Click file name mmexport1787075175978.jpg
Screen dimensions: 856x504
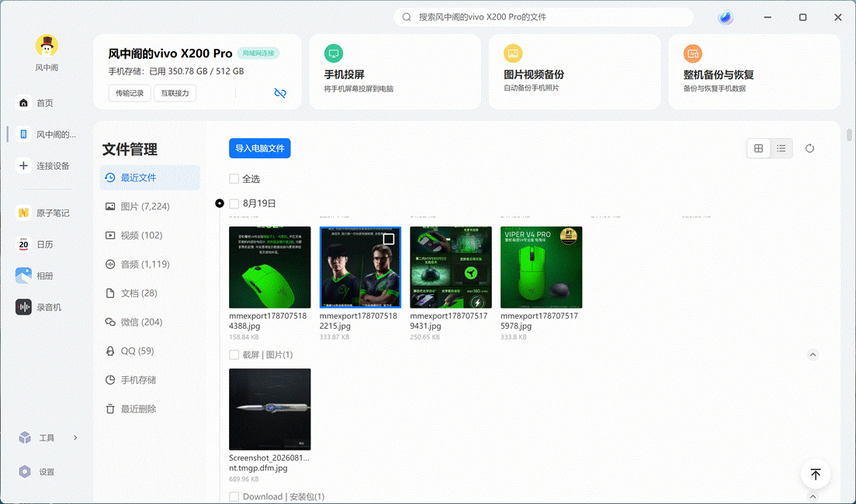539,321
